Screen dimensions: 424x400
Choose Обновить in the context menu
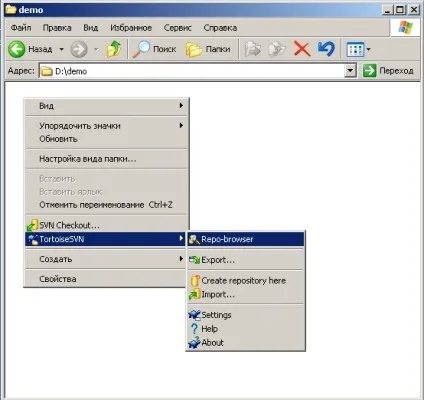[107, 139]
